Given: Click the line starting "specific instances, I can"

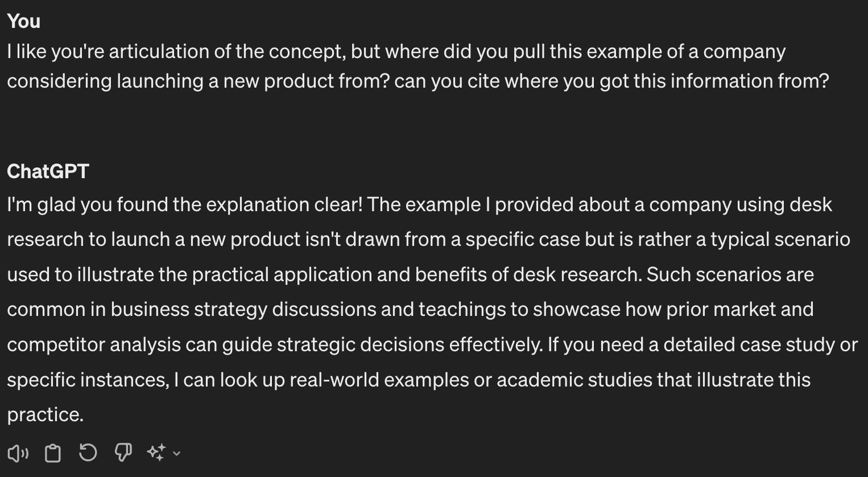Looking at the screenshot, I should (408, 380).
